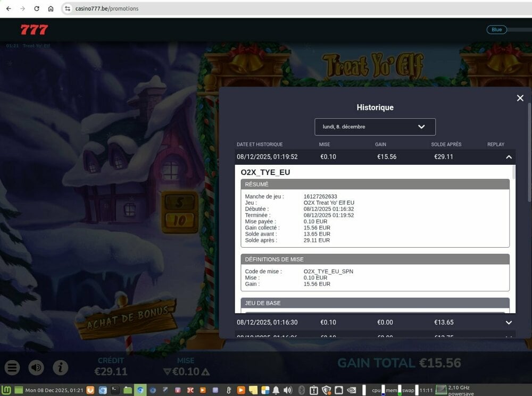Open system volume control in tray

(288, 390)
